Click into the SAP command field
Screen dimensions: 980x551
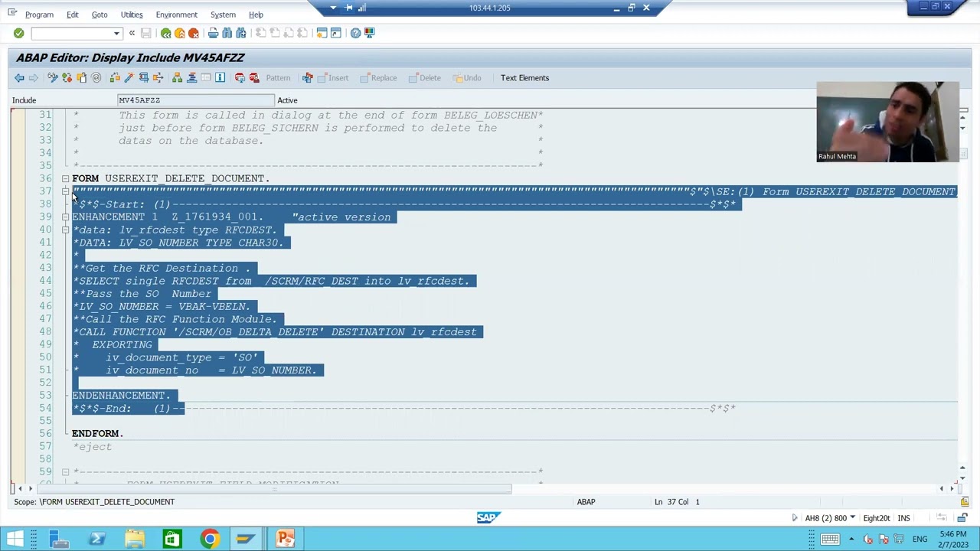point(72,34)
